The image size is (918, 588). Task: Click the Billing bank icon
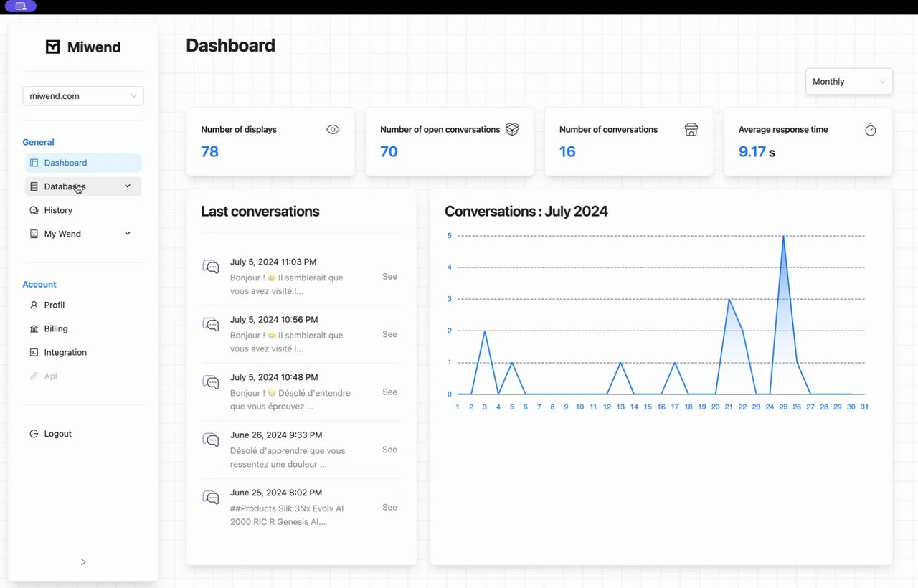(34, 328)
